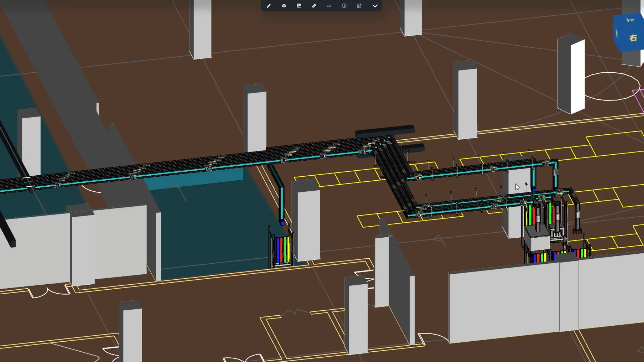Activate the ruler measure tool
The width and height of the screenshot is (644, 362).
click(314, 6)
